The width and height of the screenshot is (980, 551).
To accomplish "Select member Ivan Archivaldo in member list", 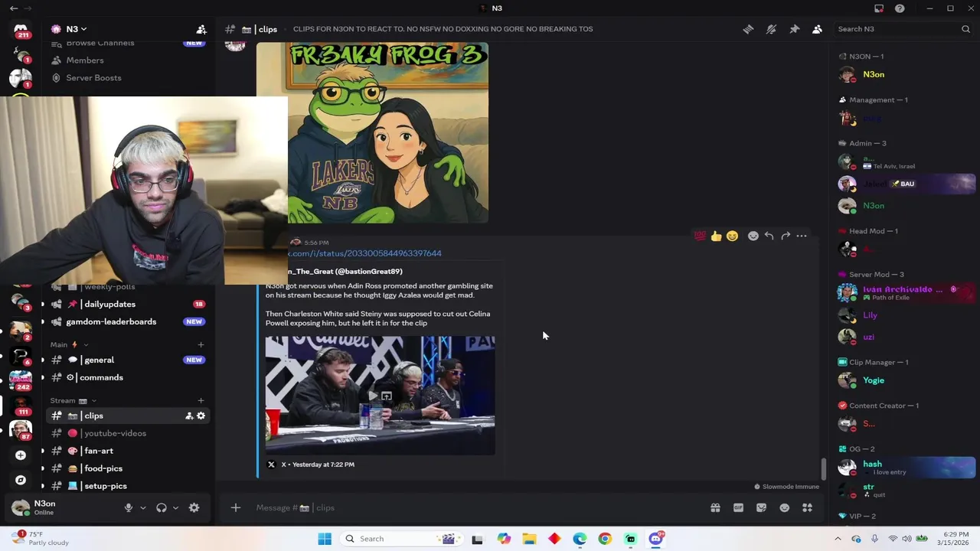I will click(906, 292).
